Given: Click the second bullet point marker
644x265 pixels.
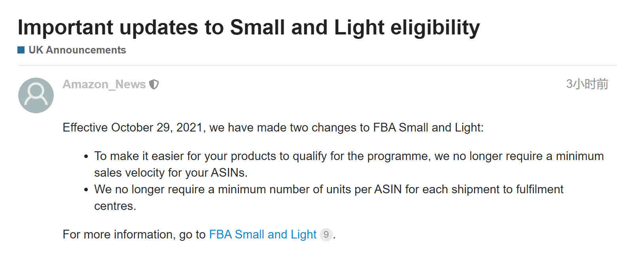Looking at the screenshot, I should click(86, 190).
